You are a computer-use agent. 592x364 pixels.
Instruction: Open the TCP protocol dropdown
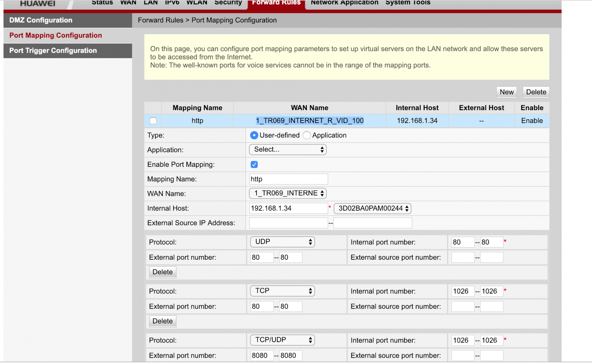283,291
